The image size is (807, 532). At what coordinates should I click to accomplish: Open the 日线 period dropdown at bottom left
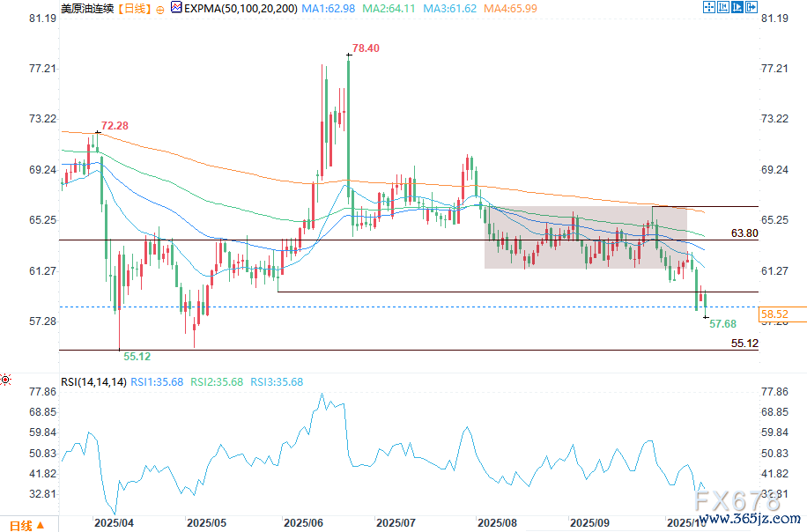(x=22, y=525)
